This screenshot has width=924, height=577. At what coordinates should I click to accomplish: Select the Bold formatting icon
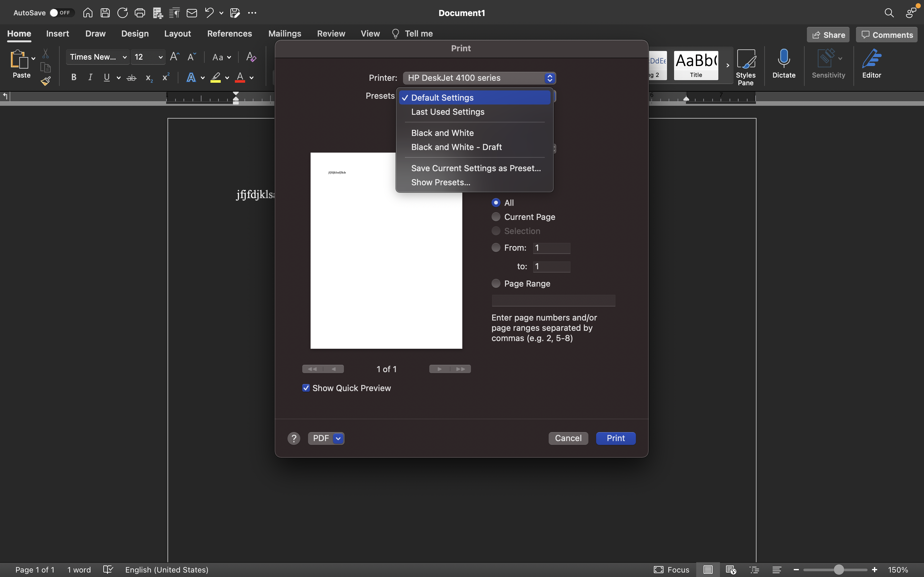(74, 77)
